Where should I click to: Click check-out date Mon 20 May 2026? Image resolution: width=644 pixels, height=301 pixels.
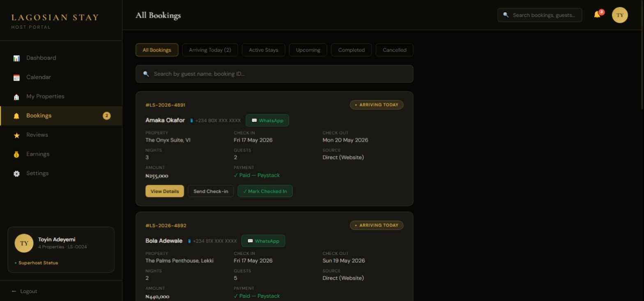click(345, 140)
